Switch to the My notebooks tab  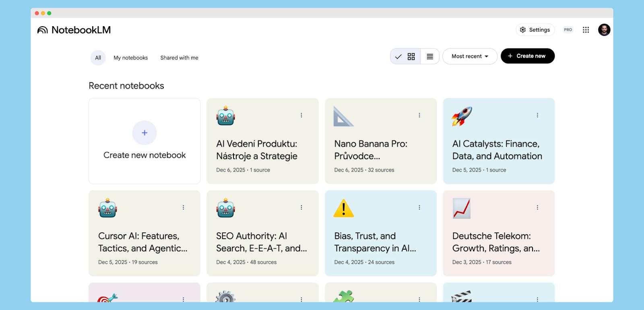point(130,58)
